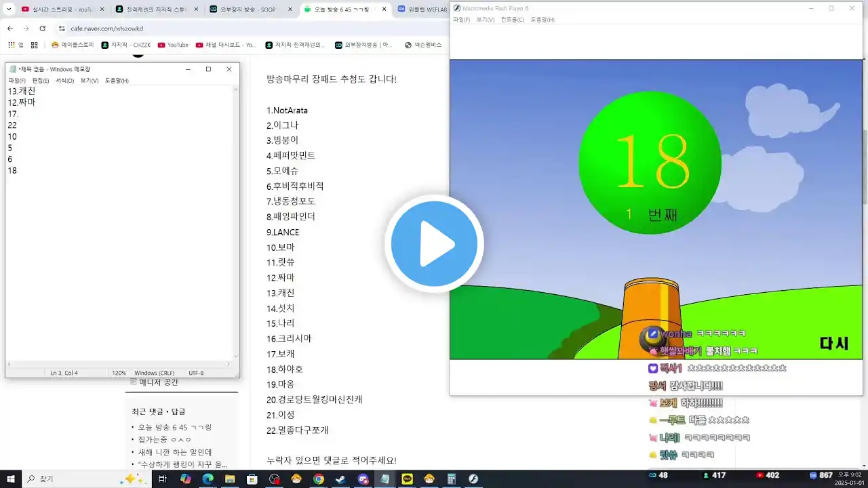The height and width of the screenshot is (488, 868).
Task: Open Notepad 도움말(H) menu
Action: click(117, 80)
